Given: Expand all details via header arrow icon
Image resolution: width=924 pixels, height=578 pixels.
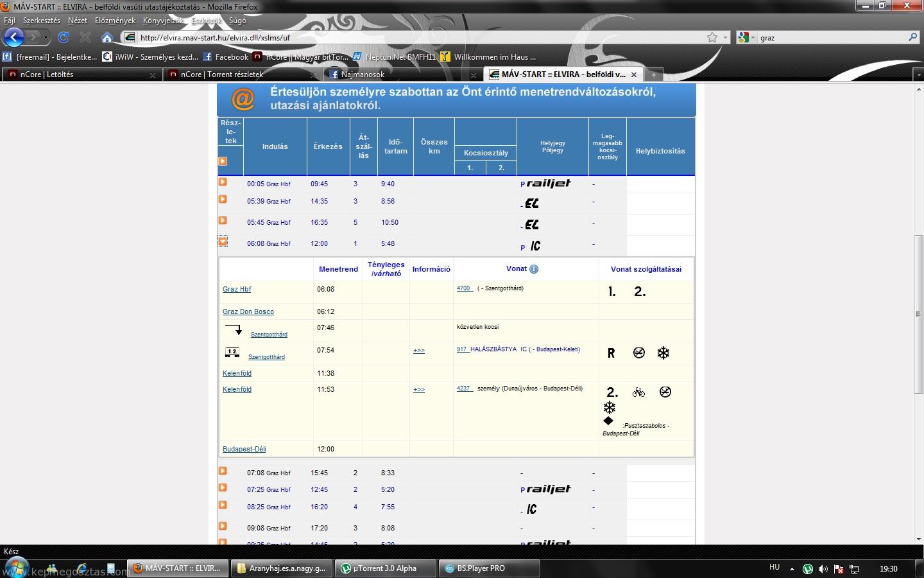Looking at the screenshot, I should click(223, 161).
